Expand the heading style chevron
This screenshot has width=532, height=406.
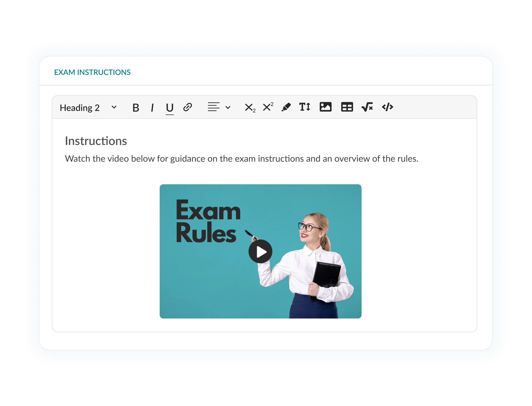(x=114, y=107)
